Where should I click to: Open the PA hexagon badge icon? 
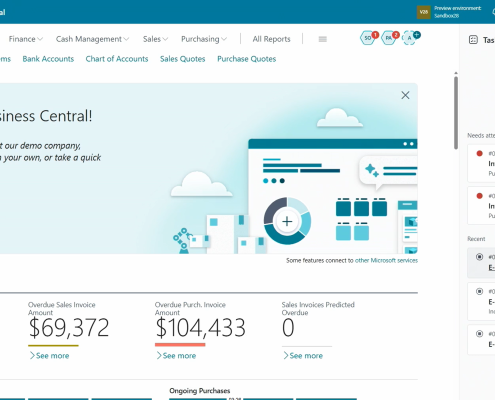pos(389,38)
